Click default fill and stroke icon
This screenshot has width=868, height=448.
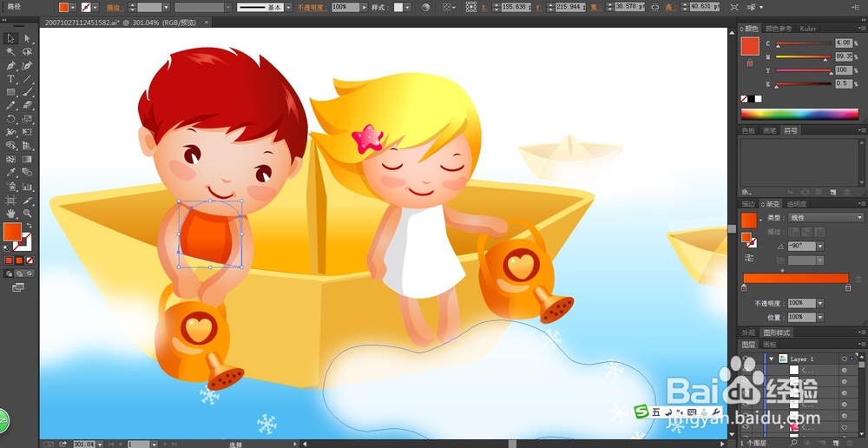6,247
